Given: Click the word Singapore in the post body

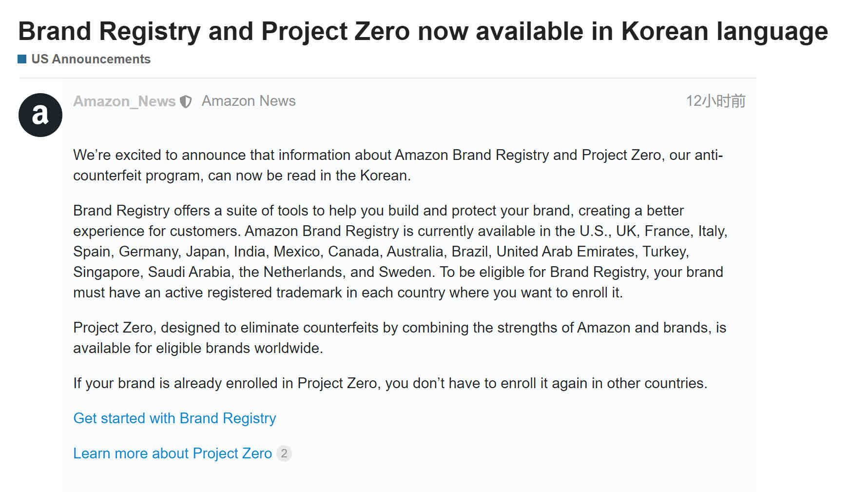Looking at the screenshot, I should click(108, 272).
